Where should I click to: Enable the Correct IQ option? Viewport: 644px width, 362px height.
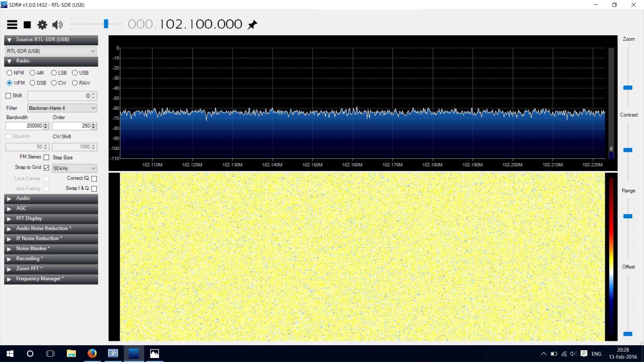[x=94, y=178]
